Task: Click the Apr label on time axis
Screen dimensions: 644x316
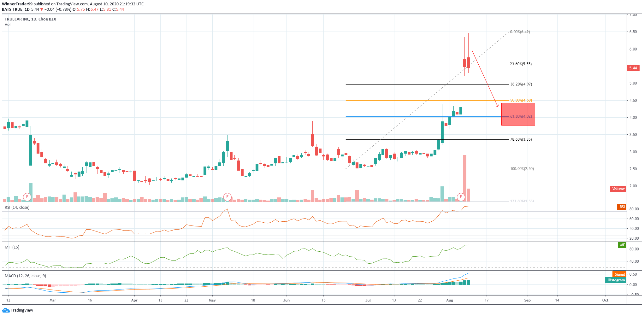Action: 134,300
